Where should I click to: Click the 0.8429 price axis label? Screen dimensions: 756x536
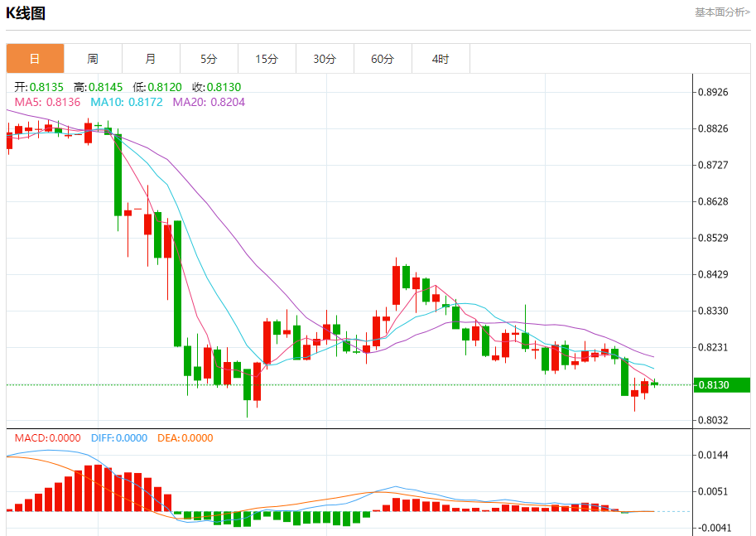(713, 274)
